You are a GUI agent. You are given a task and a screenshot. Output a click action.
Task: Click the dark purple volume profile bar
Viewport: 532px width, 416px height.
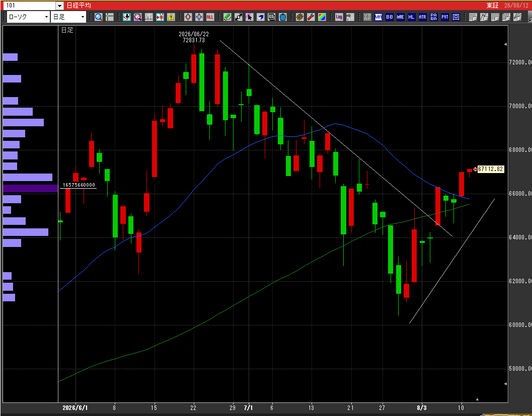(31, 188)
